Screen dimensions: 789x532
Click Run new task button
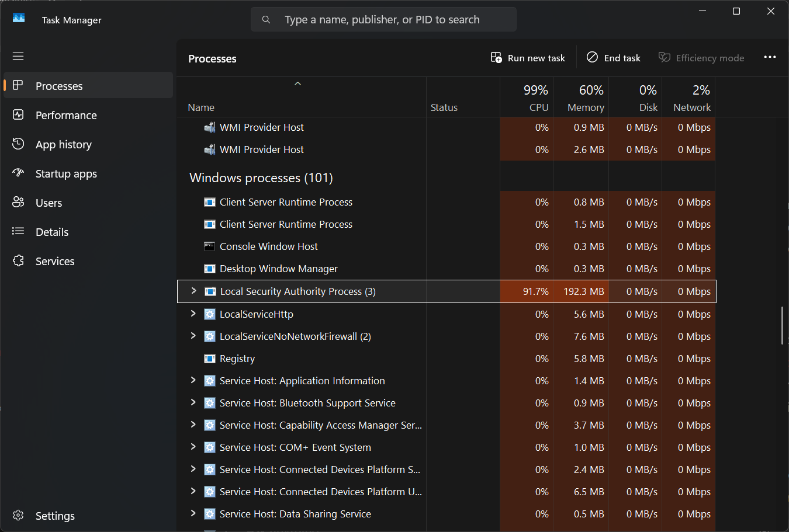point(528,58)
